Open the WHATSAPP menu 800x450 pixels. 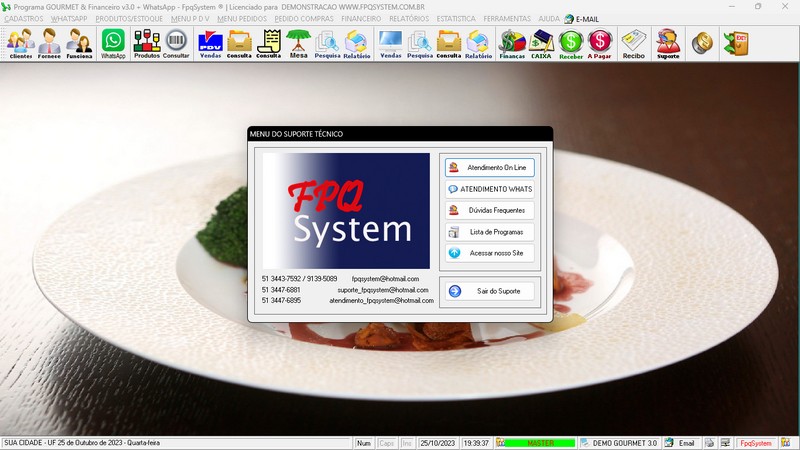click(69, 18)
